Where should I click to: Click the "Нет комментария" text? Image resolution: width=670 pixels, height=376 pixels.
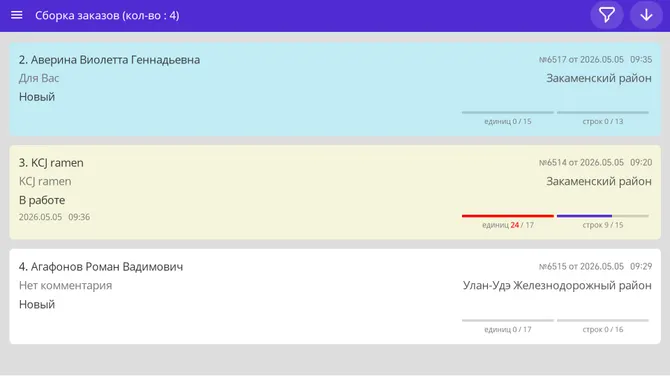(x=65, y=285)
